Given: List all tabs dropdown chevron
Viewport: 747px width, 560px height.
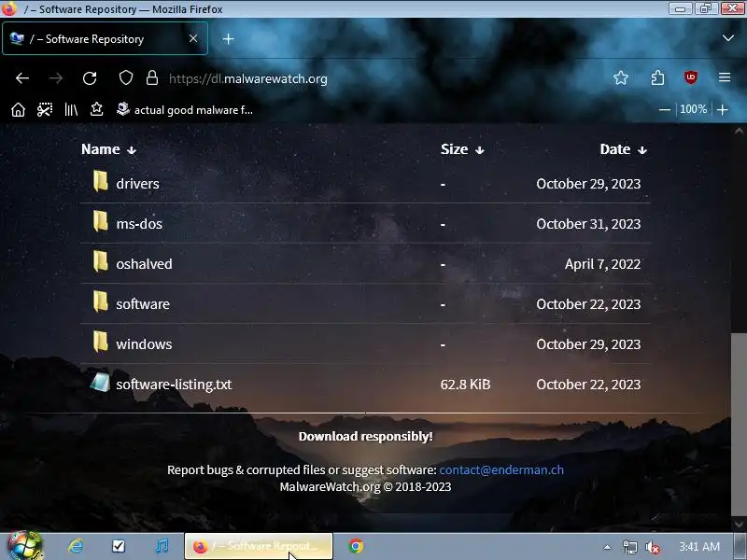Looking at the screenshot, I should (x=728, y=38).
